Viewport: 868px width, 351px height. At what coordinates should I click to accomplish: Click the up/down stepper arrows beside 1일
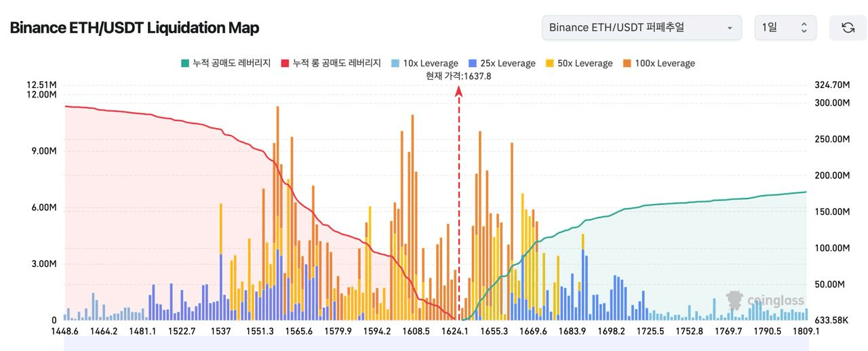click(x=804, y=28)
